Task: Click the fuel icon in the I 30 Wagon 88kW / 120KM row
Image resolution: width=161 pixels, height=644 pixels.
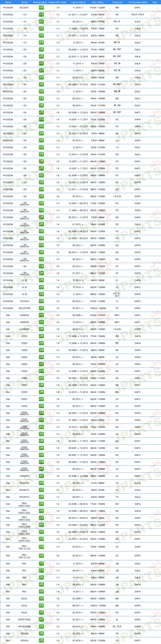Action: pos(41,245)
